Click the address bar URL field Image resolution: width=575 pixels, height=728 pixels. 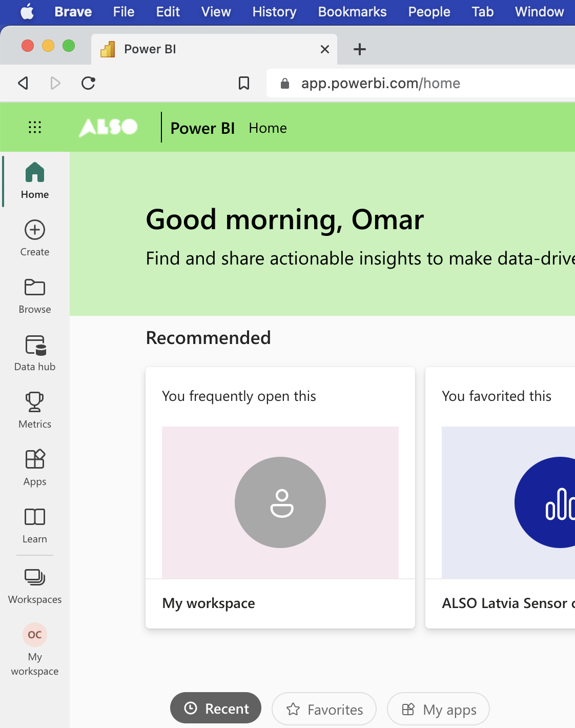[x=410, y=83]
